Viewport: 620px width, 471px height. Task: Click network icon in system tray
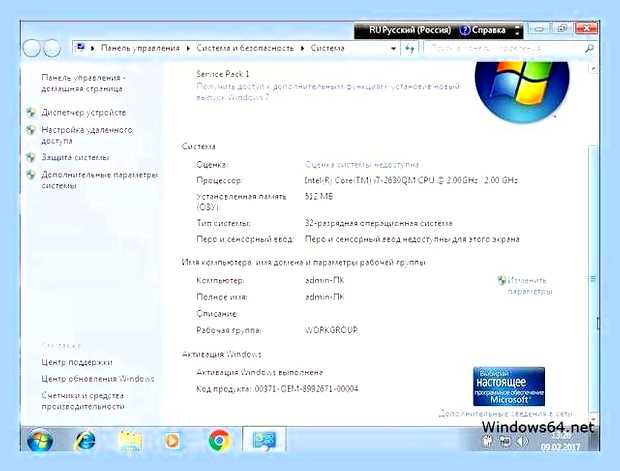[x=505, y=441]
